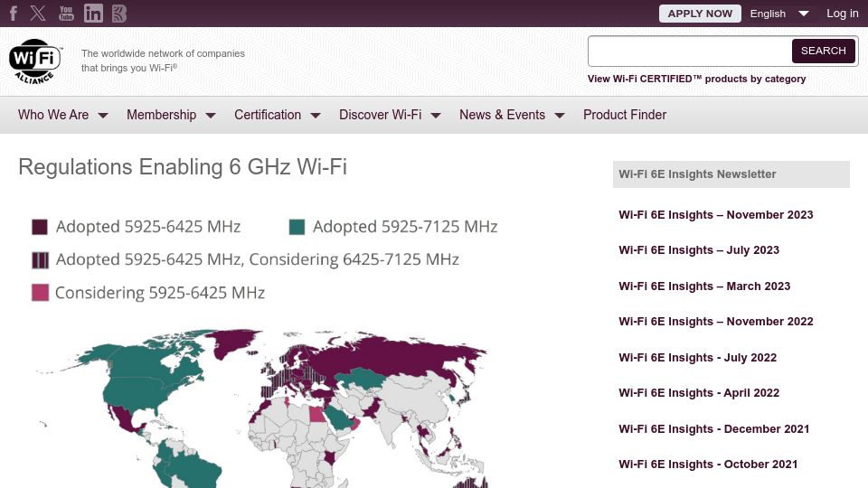Viewport: 868px width, 488px height.
Task: Click the Wi-Fi Alliance logo
Action: click(x=35, y=61)
